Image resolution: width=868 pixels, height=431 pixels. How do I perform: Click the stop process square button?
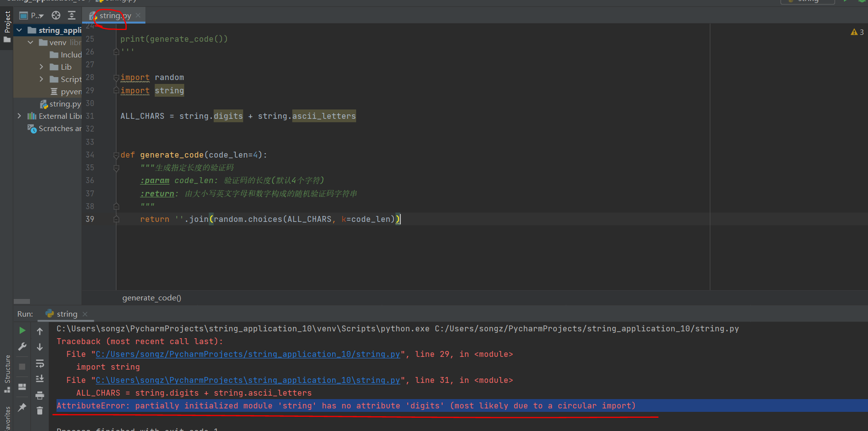22,367
